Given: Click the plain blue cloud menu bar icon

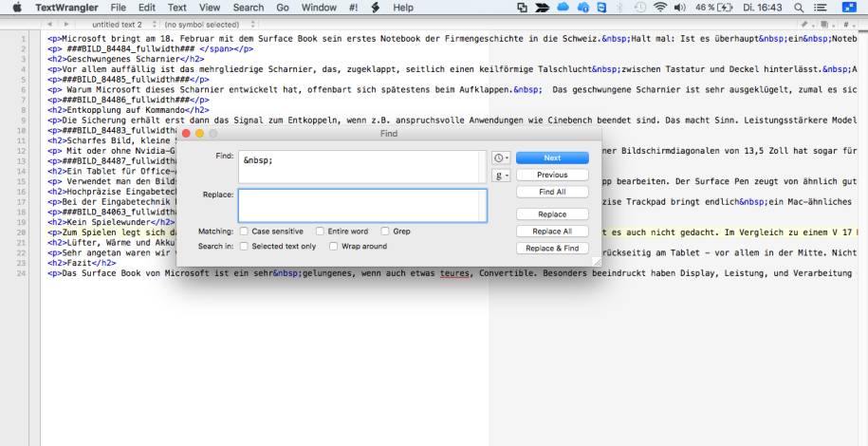Looking at the screenshot, I should click(x=563, y=8).
